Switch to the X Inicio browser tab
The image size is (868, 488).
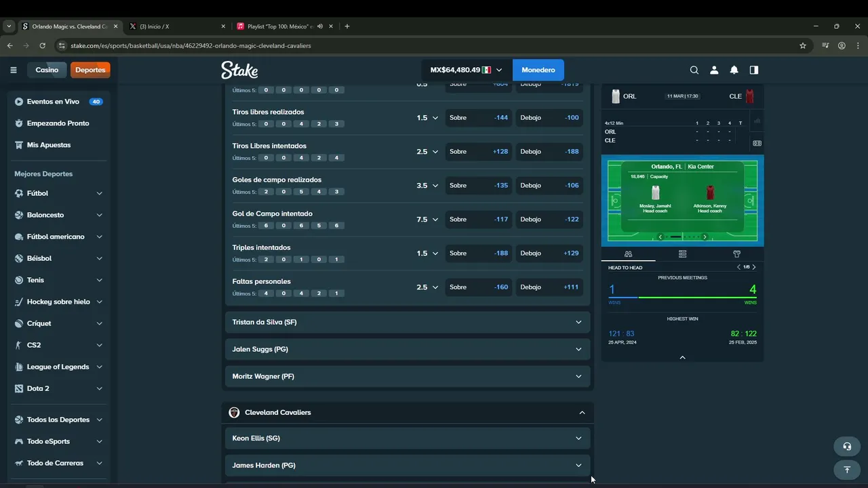(176, 26)
